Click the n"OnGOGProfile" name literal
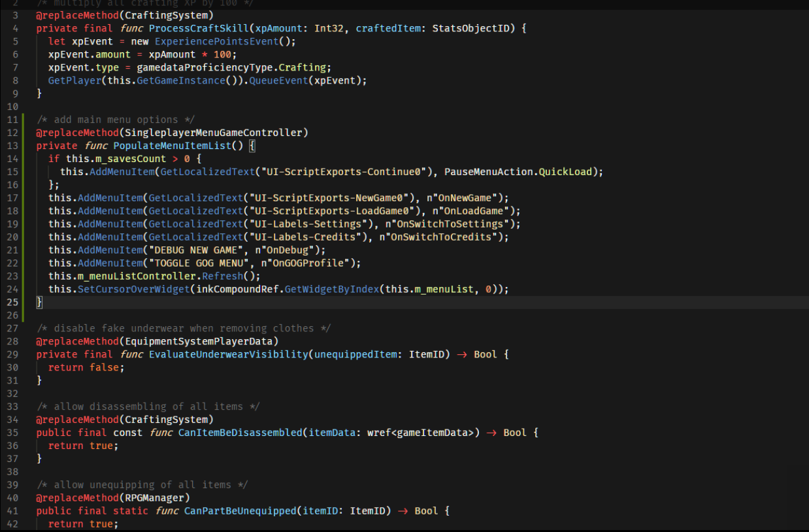809x532 pixels. point(305,263)
